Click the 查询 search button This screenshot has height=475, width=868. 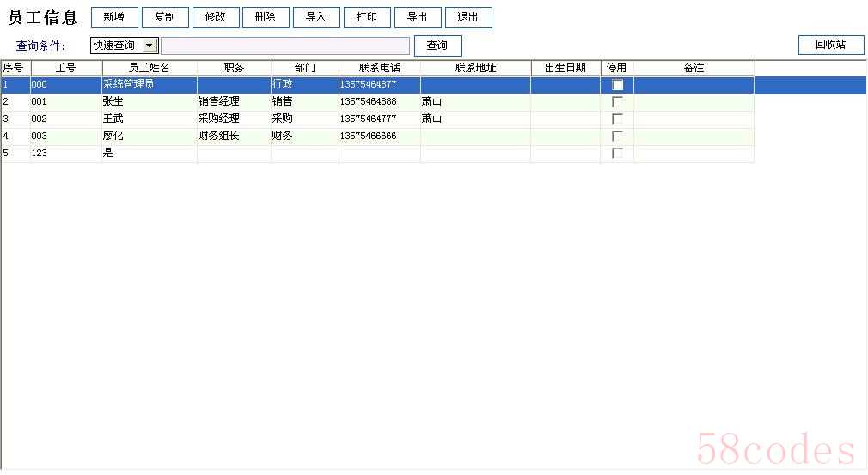pyautogui.click(x=437, y=46)
